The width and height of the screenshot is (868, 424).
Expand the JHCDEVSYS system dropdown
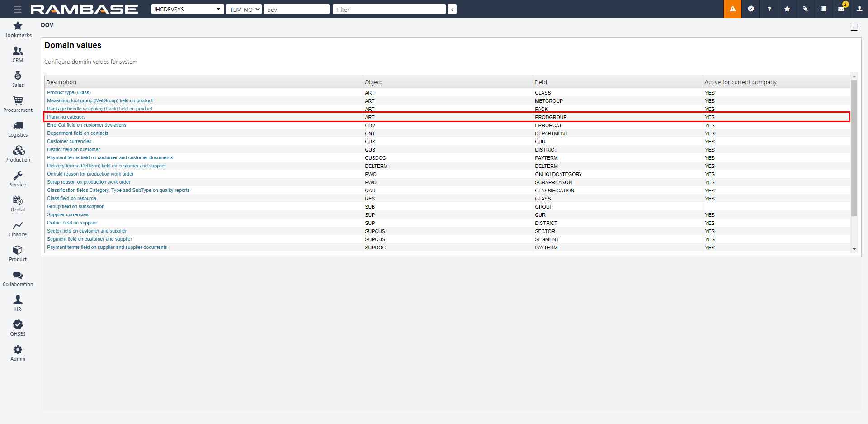[187, 9]
